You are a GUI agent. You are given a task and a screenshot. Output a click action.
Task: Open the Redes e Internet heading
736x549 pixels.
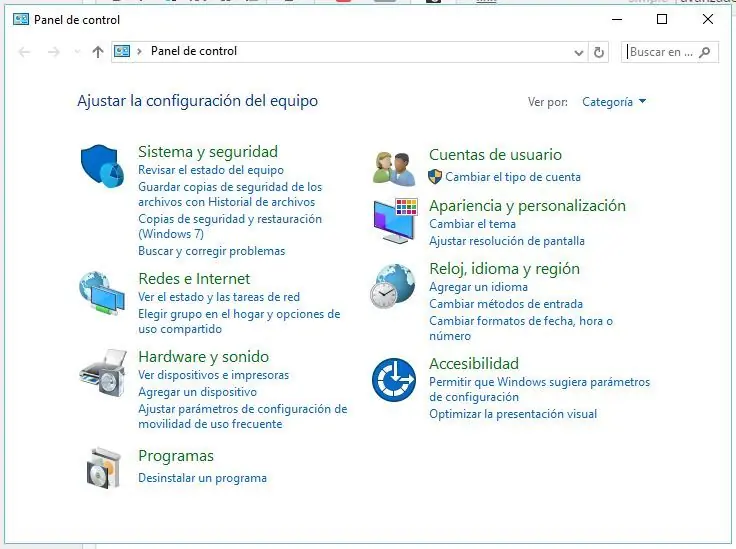pyautogui.click(x=194, y=279)
